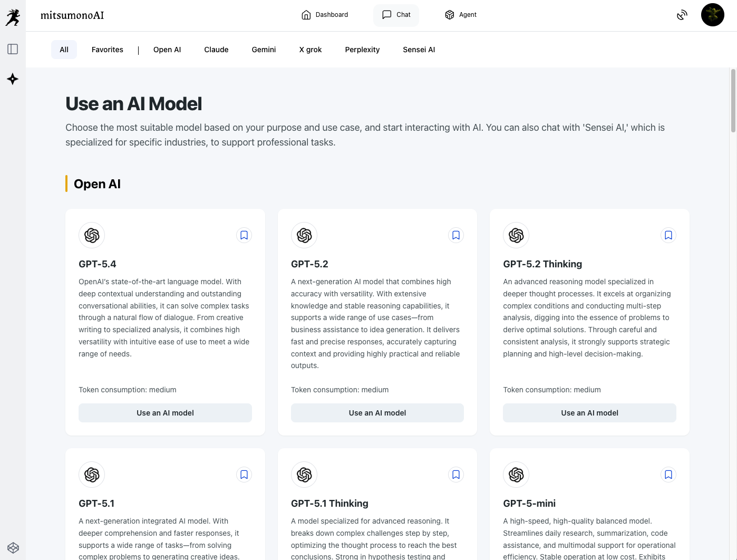Click the mitsumonoAI brand name

tap(72, 15)
